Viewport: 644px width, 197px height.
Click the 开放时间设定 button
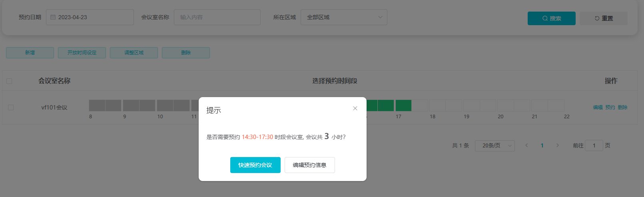pos(82,53)
